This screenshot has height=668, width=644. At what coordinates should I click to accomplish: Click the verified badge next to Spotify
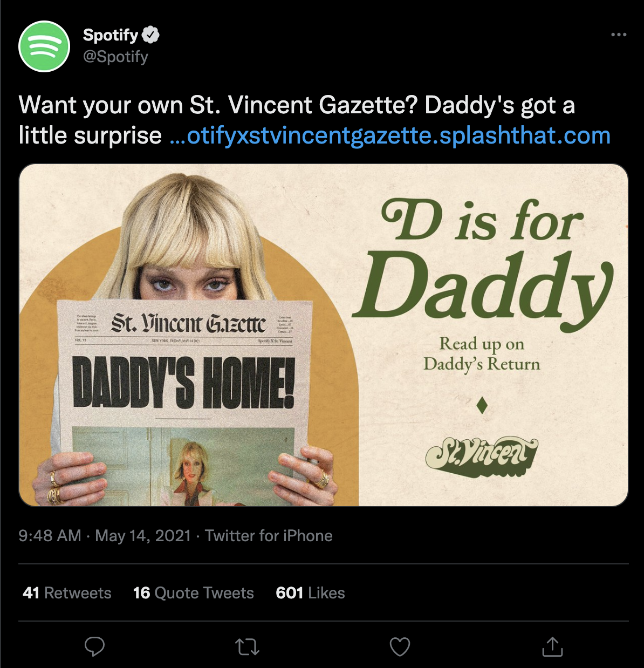[x=151, y=35]
